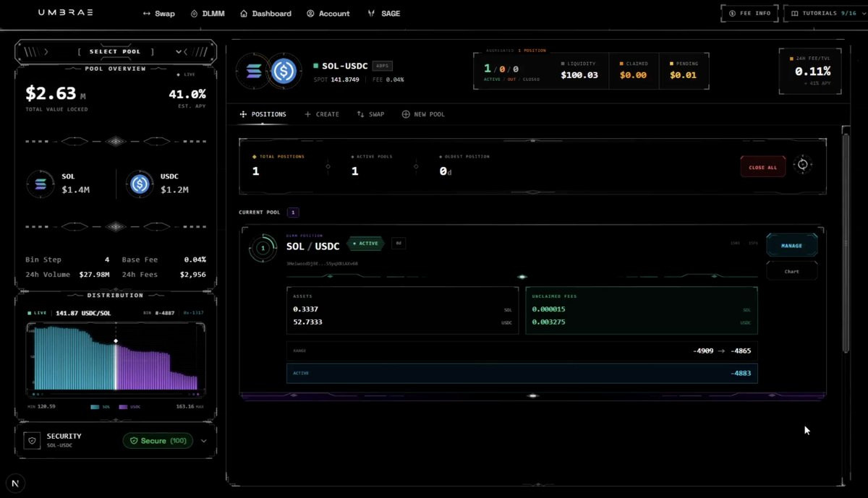This screenshot has height=498, width=868.
Task: Open the DLMM navigation item
Action: click(208, 13)
